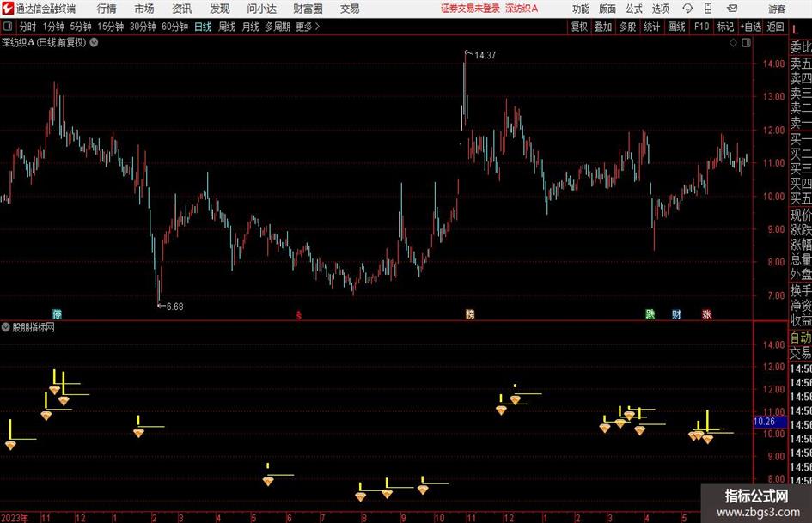The image size is (812, 523).
Task: Open the 资讯 menu
Action: tap(182, 9)
